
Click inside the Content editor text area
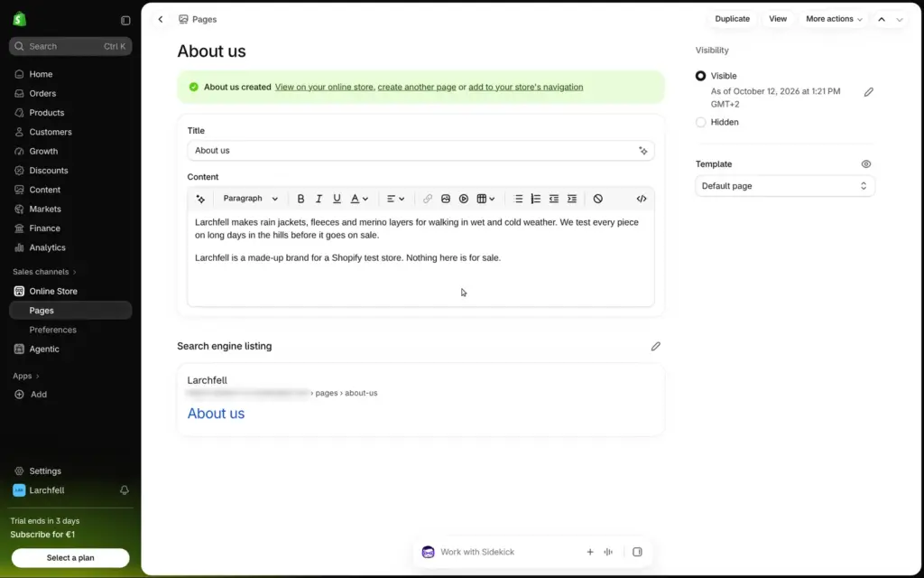coord(420,257)
